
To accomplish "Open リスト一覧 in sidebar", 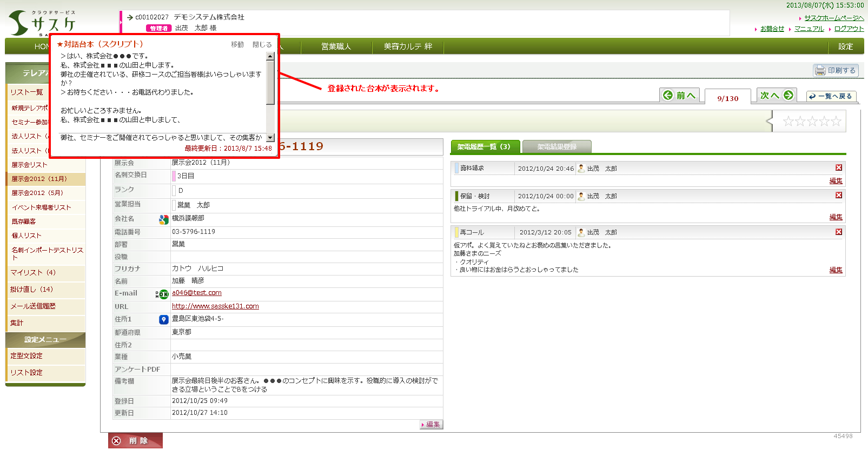I will 27,92.
